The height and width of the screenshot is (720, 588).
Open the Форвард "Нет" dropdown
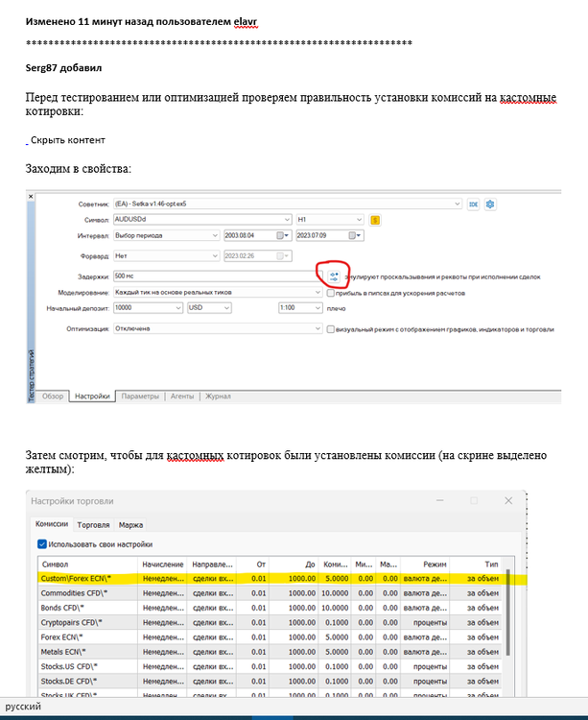tap(215, 255)
